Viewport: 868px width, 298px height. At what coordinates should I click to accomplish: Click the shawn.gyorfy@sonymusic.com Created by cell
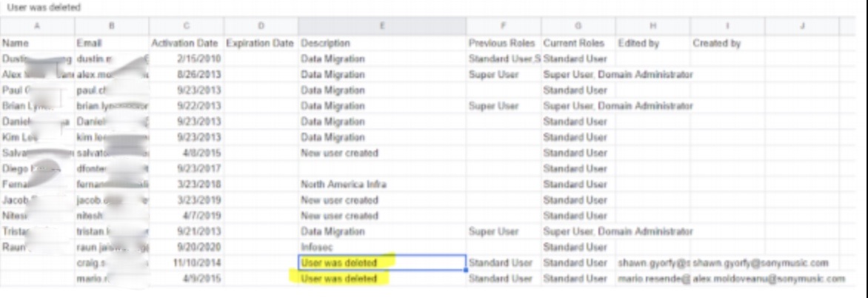pos(761,263)
